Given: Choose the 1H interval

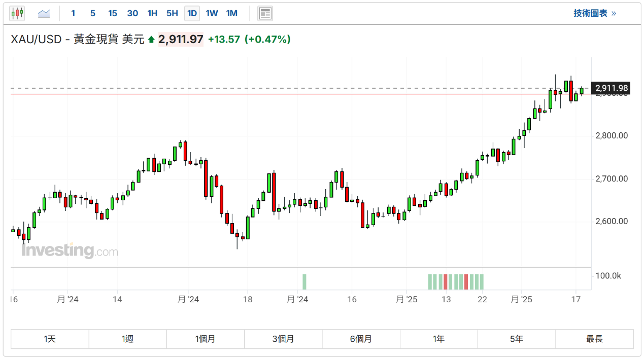Looking at the screenshot, I should click(x=152, y=13).
